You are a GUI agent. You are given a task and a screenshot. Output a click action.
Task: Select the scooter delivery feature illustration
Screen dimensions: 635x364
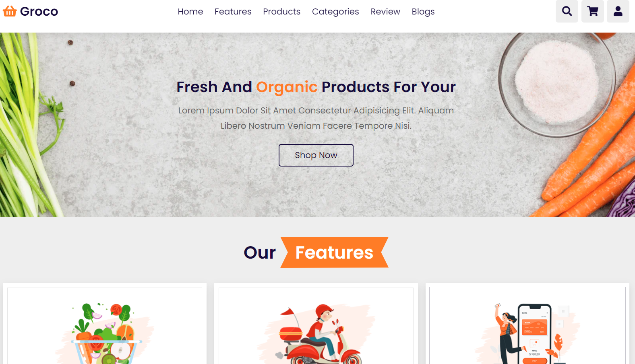pyautogui.click(x=316, y=334)
